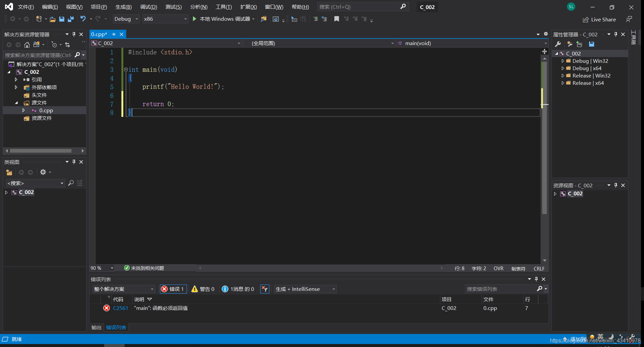Collapse the source files folder in Solution Explorer

pos(16,103)
